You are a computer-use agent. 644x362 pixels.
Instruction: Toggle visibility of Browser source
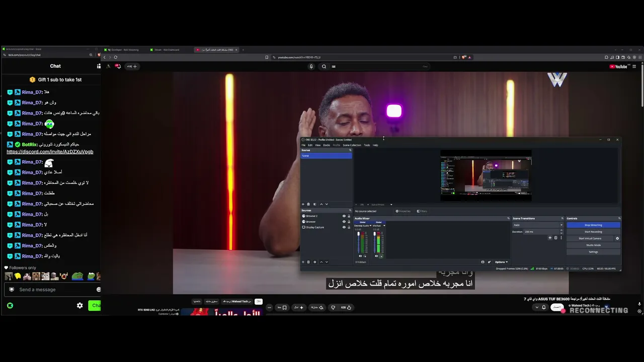coord(344,222)
